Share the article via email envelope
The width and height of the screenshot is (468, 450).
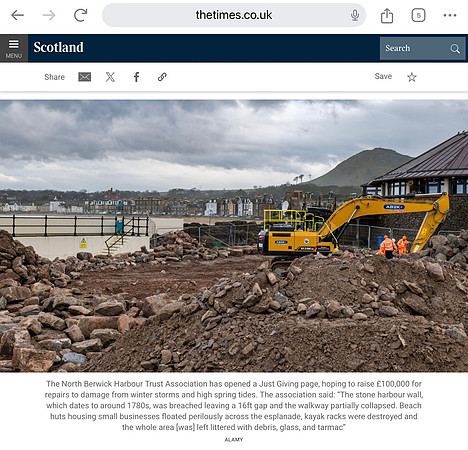click(x=84, y=77)
